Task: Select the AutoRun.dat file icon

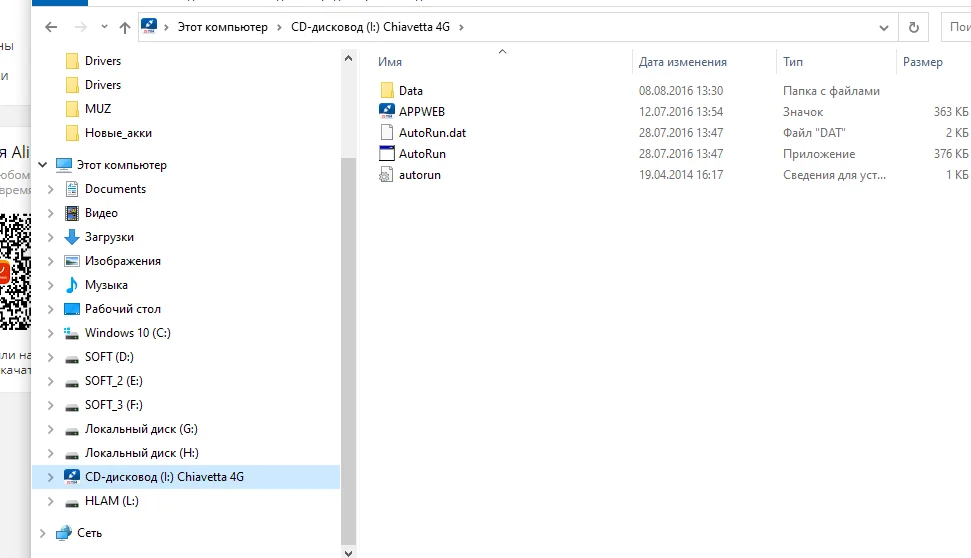Action: click(387, 133)
